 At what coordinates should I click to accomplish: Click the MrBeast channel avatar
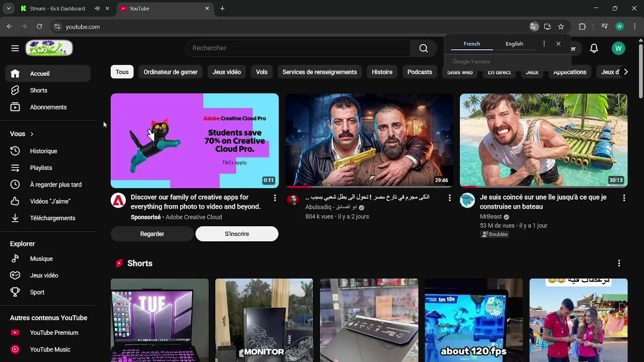(467, 200)
